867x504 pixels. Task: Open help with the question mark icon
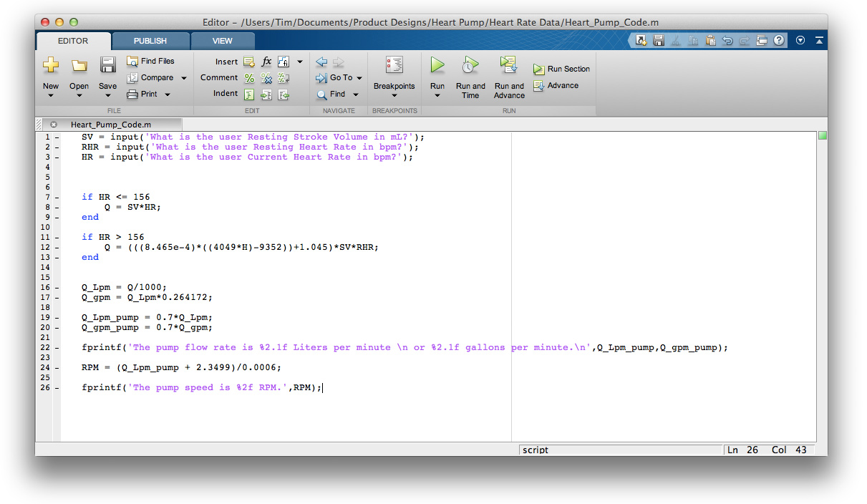click(x=779, y=41)
